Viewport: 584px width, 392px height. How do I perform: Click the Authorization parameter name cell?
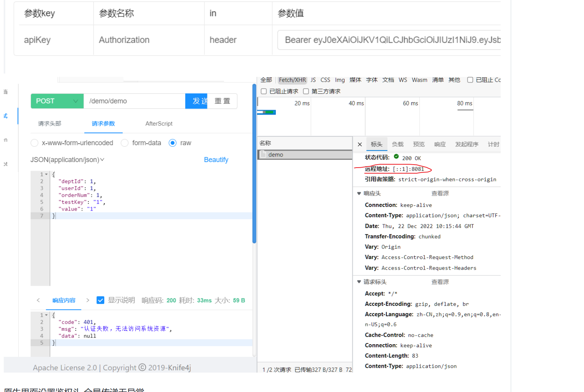pos(149,40)
